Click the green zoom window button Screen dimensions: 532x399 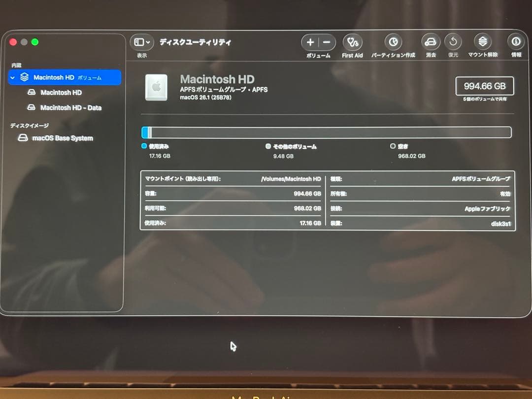click(x=35, y=42)
